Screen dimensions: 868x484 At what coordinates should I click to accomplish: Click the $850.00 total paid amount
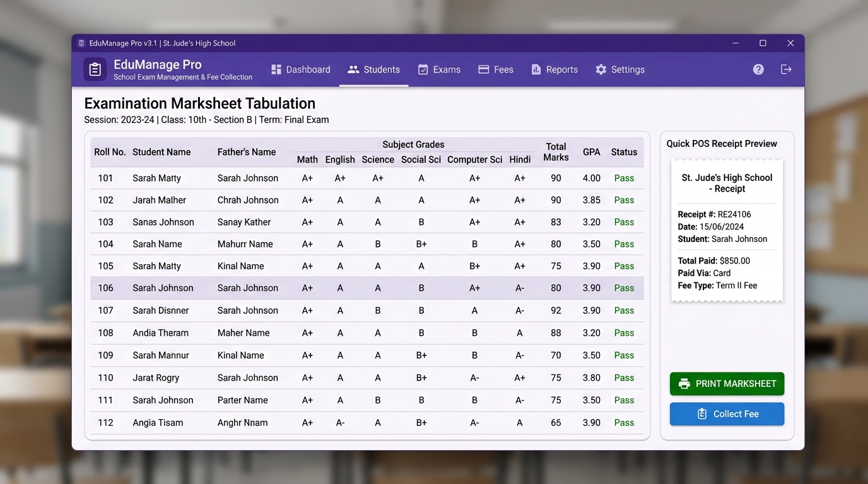tap(735, 261)
